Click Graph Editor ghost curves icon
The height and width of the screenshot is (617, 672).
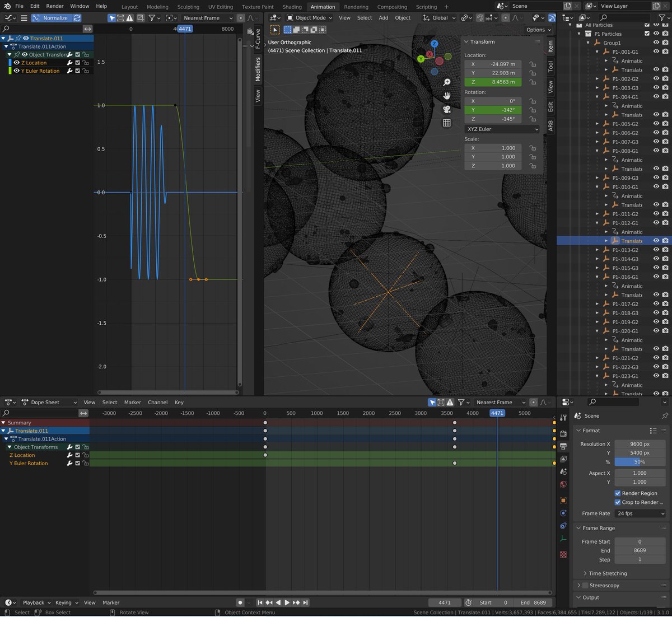tap(141, 18)
